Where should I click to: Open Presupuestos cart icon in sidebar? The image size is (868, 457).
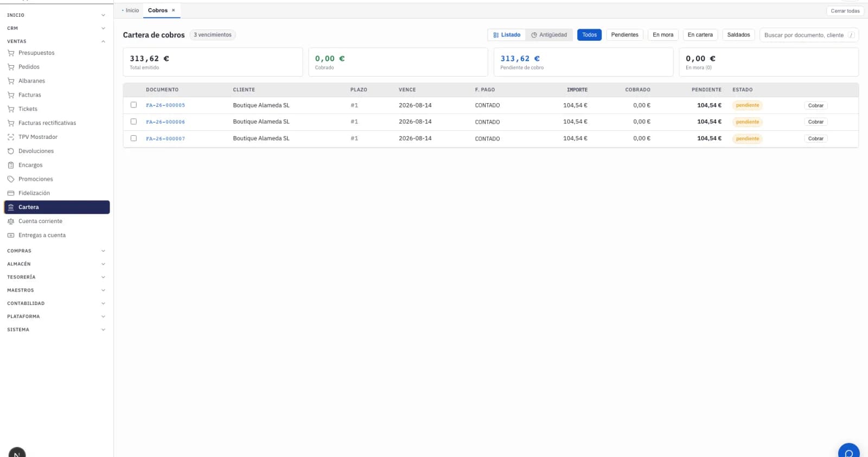pyautogui.click(x=11, y=53)
